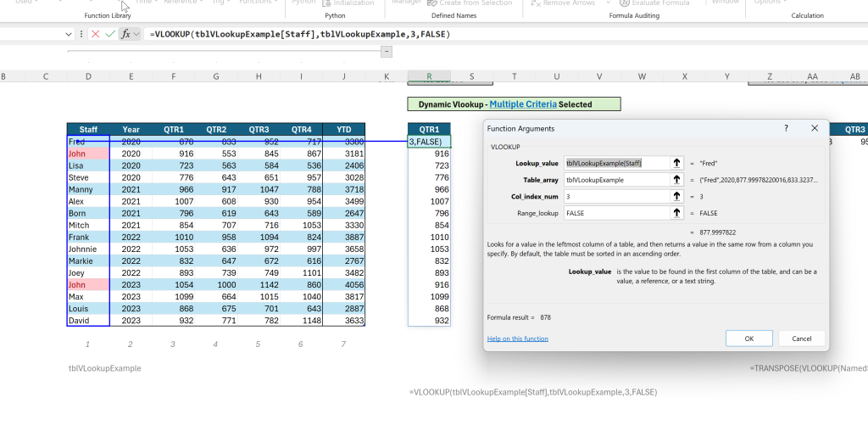Select the Louis staff cell
The width and height of the screenshot is (868, 448).
point(88,309)
